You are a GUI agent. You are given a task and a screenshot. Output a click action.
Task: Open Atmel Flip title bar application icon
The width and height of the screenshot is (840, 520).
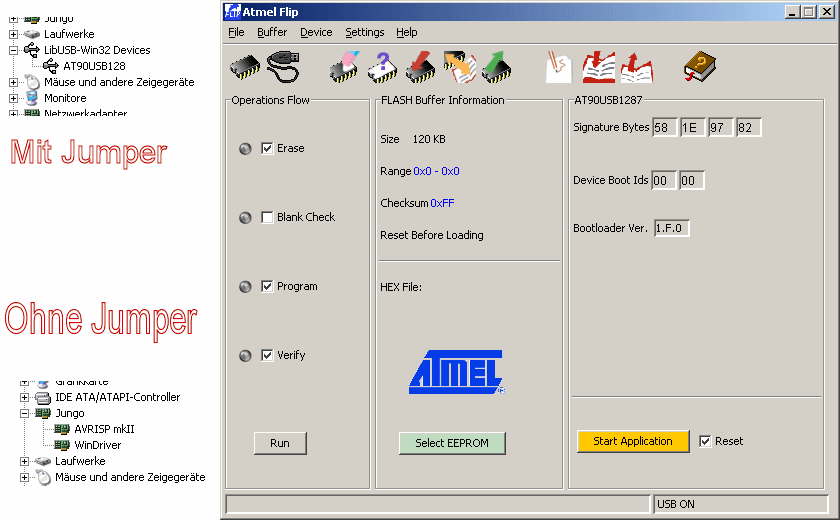pos(232,11)
